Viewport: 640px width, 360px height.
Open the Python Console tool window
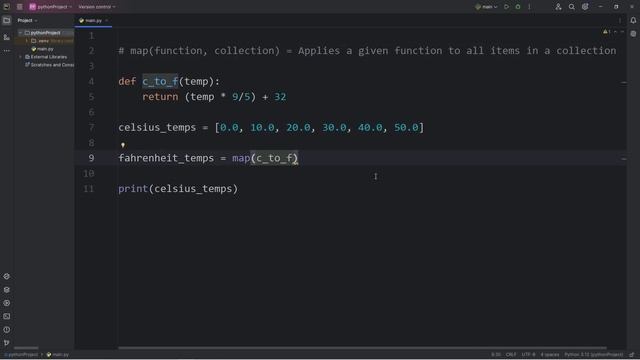click(7, 303)
